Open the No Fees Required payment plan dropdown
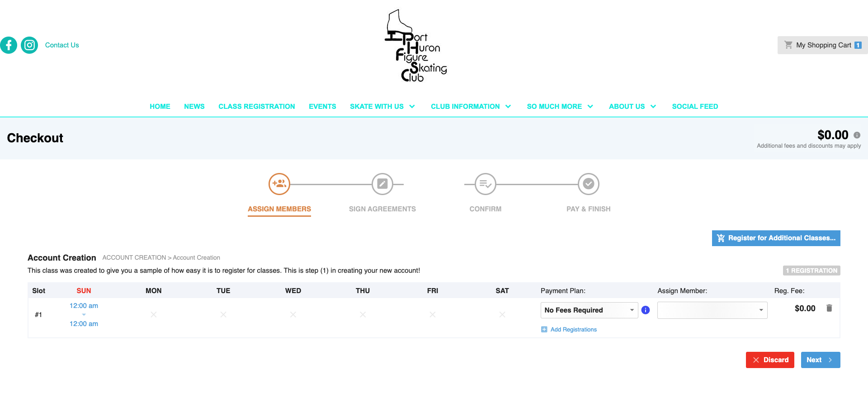Viewport: 868px width, 406px height. point(589,310)
